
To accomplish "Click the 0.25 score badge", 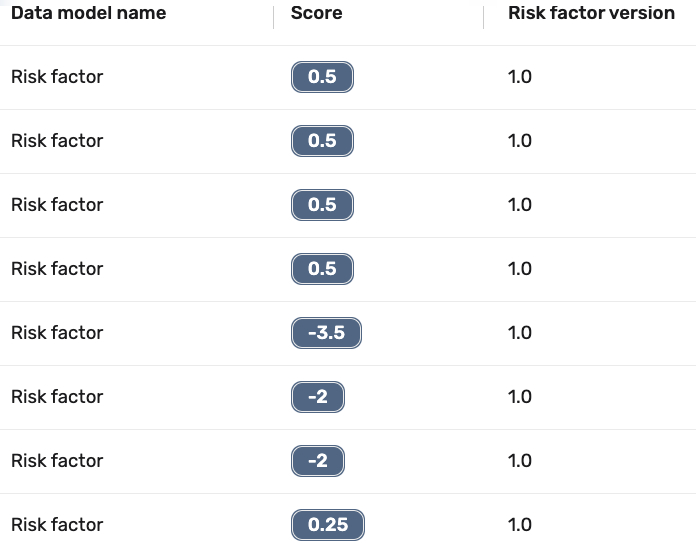I will coord(328,525).
